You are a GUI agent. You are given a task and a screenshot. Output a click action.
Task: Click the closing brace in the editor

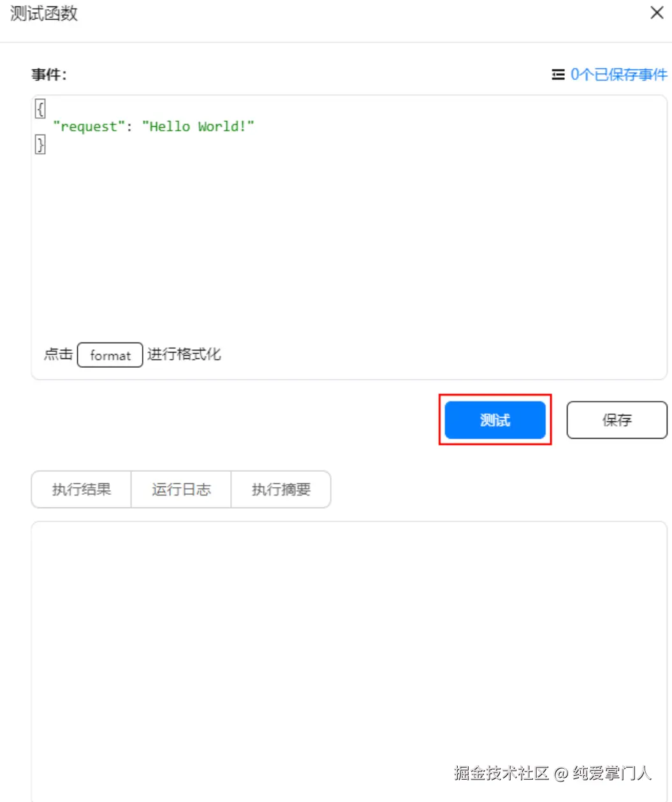tap(40, 145)
